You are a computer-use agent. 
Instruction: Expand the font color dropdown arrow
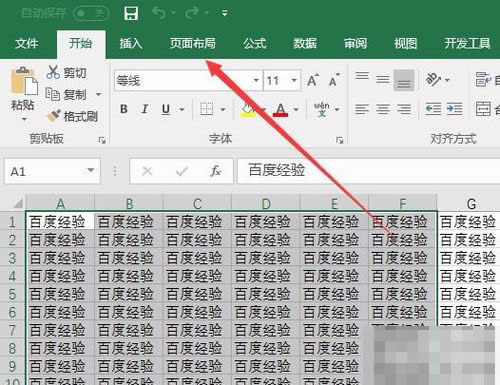(x=296, y=109)
